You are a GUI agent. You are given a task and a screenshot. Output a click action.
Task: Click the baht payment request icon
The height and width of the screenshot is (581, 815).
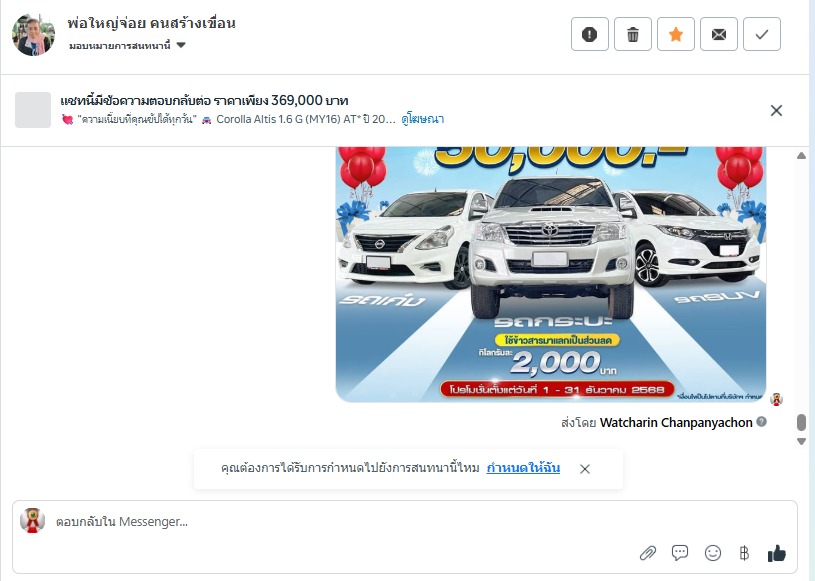pos(744,553)
